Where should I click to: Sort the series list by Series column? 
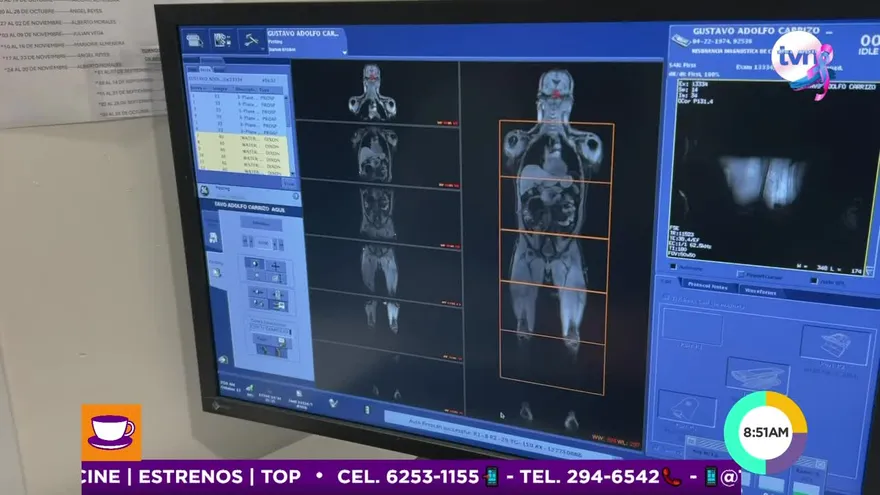[x=198, y=89]
